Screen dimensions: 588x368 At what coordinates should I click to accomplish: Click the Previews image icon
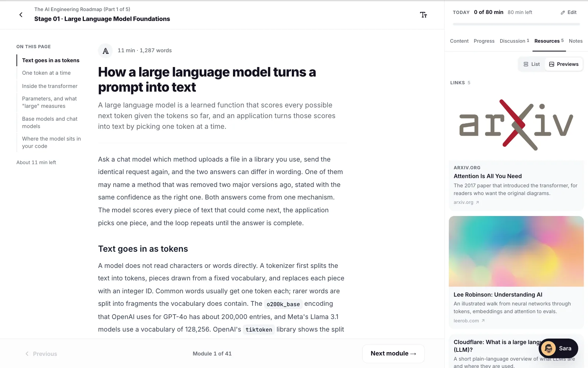tap(552, 64)
